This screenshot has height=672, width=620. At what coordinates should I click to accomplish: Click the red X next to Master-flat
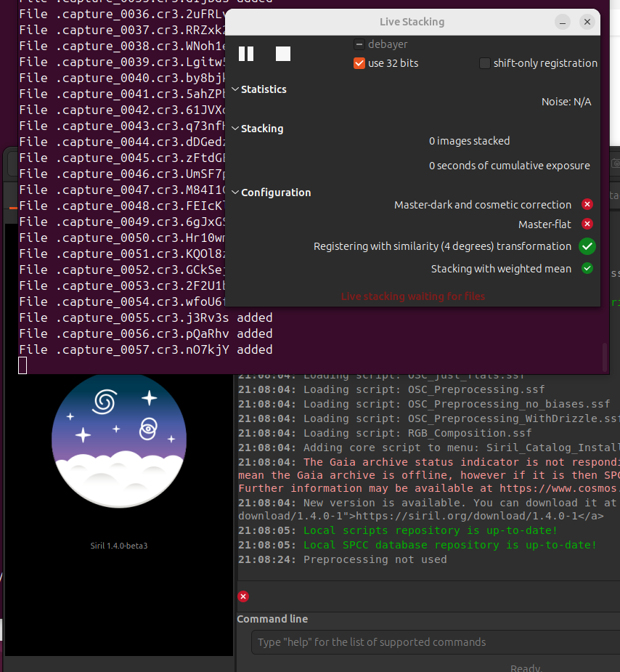point(587,224)
